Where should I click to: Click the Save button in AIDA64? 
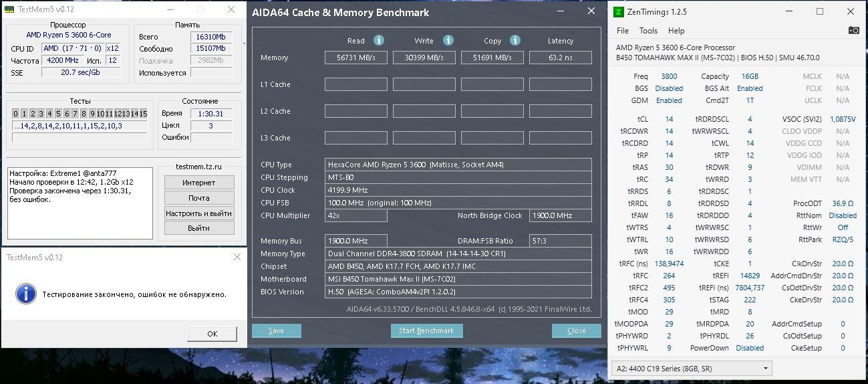coord(276,330)
